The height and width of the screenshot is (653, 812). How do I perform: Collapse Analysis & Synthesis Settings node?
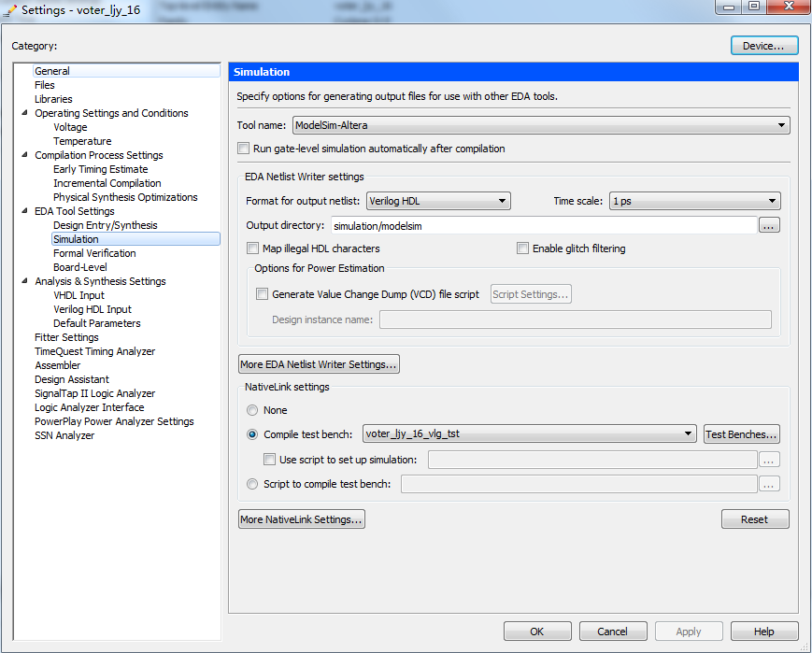tap(24, 281)
